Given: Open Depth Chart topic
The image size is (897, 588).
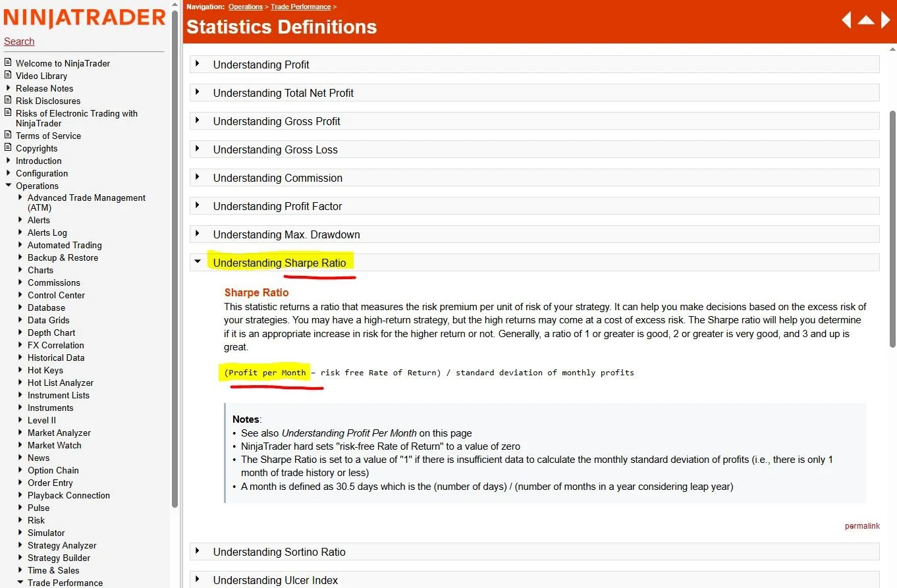Looking at the screenshot, I should point(51,333).
